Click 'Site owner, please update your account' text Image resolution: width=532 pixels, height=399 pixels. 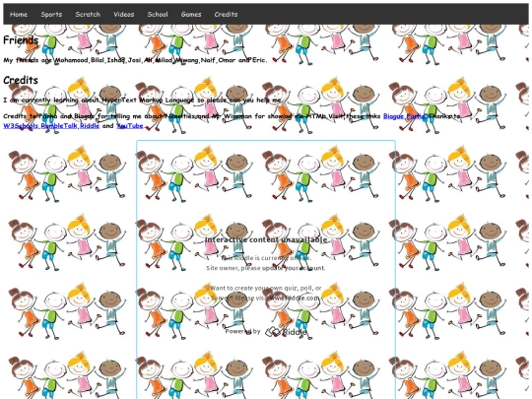click(x=266, y=268)
